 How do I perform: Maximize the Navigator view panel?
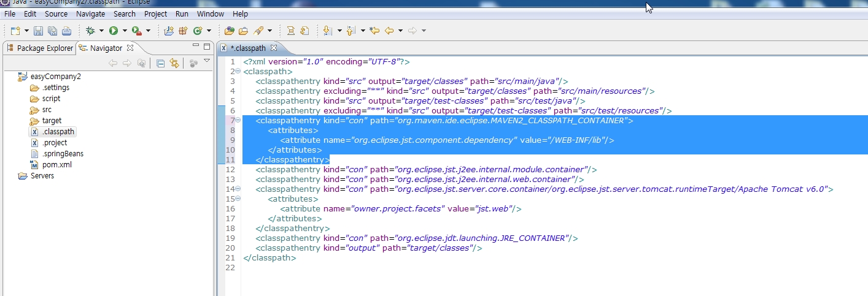pyautogui.click(x=206, y=47)
